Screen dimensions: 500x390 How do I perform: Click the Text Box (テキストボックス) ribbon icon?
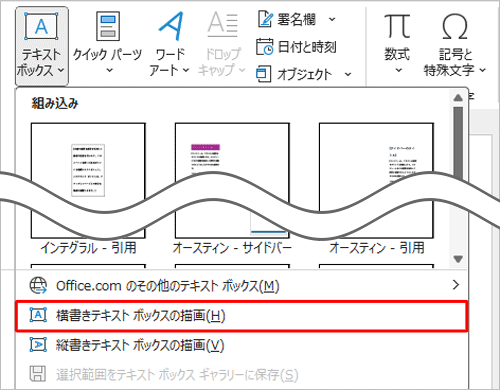[41, 26]
